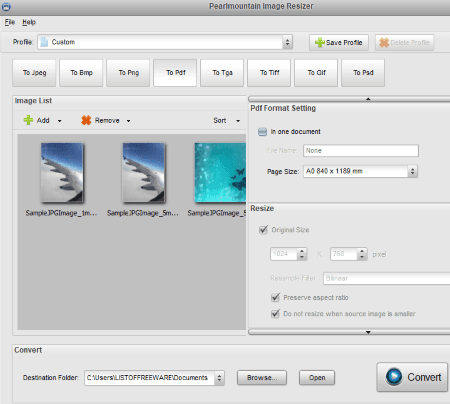
Task: Select the To Tga format tab
Action: (x=222, y=73)
